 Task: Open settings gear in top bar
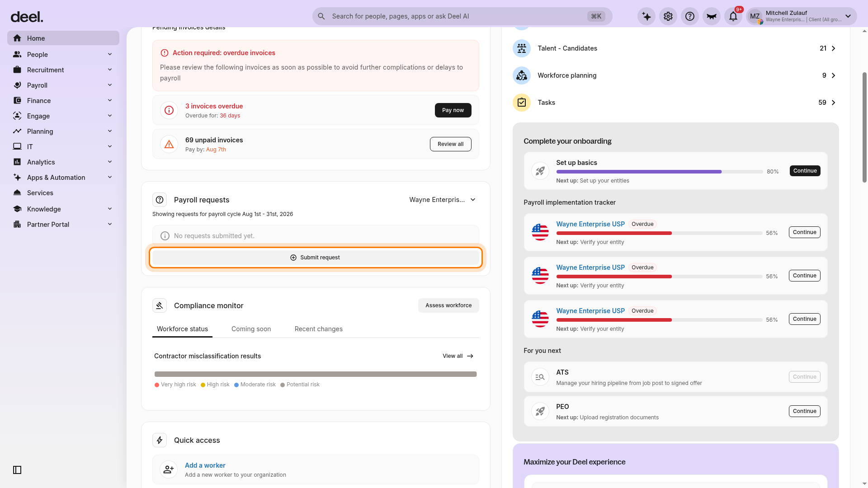[x=668, y=17]
